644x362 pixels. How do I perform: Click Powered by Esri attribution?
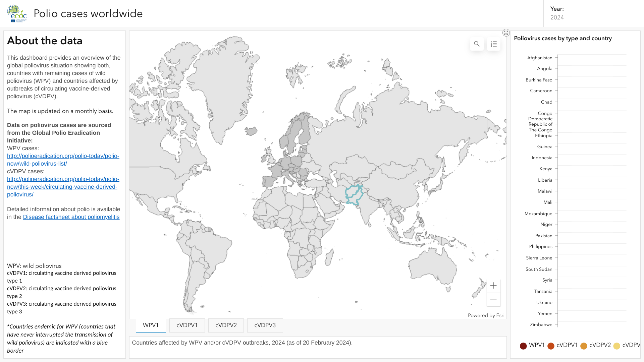point(486,315)
